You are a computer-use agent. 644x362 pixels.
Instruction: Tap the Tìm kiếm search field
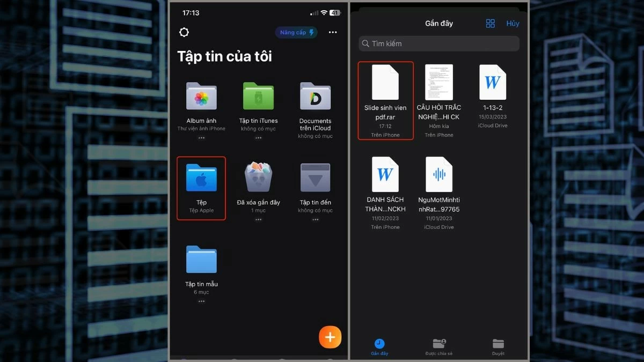tap(438, 43)
